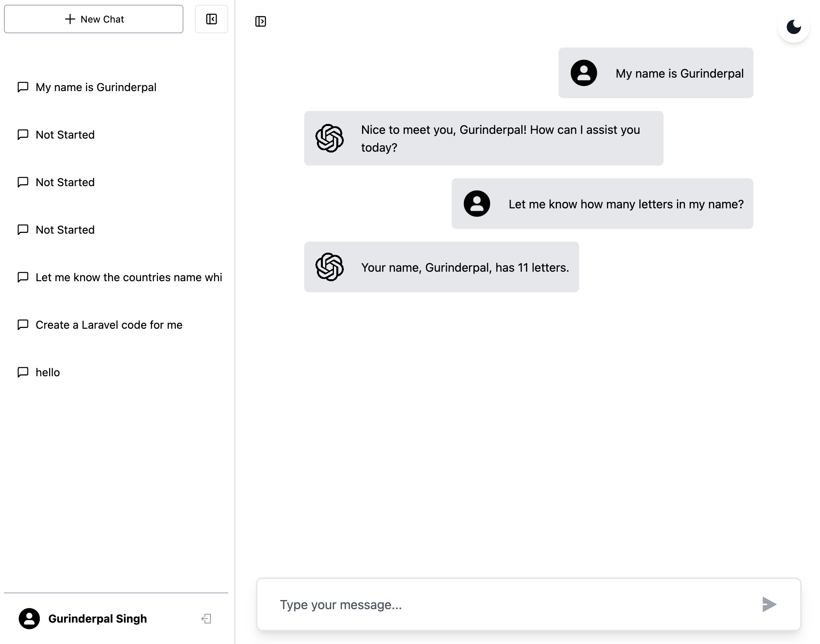Click the Gurinderpal Singh account name
Screen dimensions: 820x644
pos(97,619)
